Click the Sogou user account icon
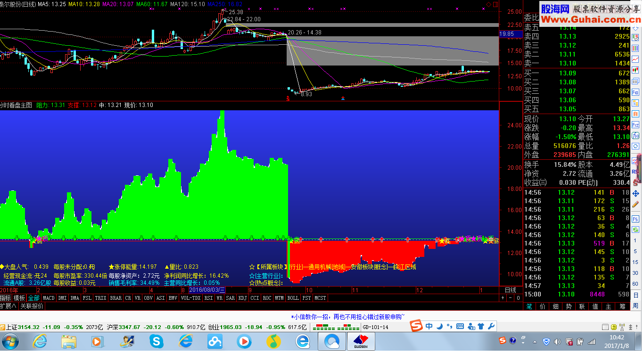 pyautogui.click(x=471, y=326)
